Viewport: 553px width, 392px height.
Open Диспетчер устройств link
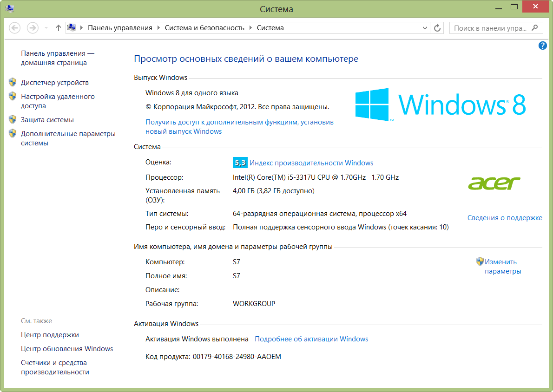(55, 83)
